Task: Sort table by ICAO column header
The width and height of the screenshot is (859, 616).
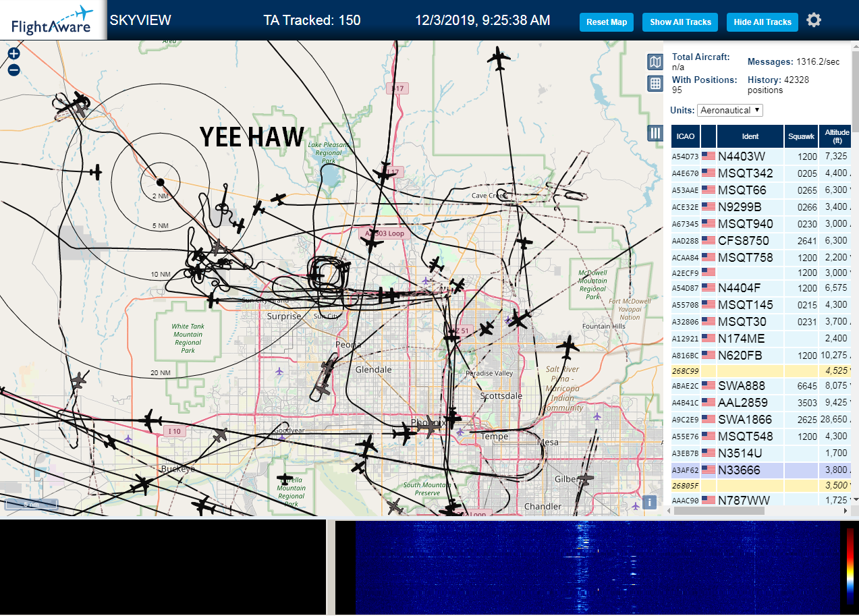Action: 686,136
